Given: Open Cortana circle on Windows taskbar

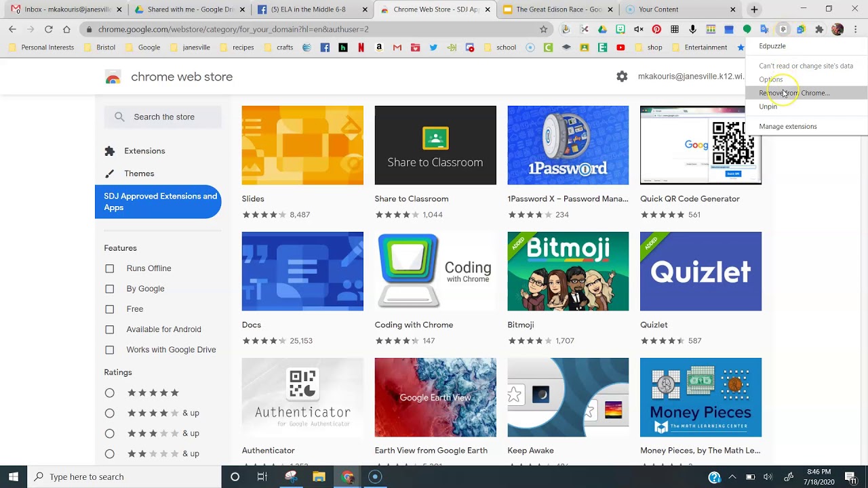Looking at the screenshot, I should point(235,476).
